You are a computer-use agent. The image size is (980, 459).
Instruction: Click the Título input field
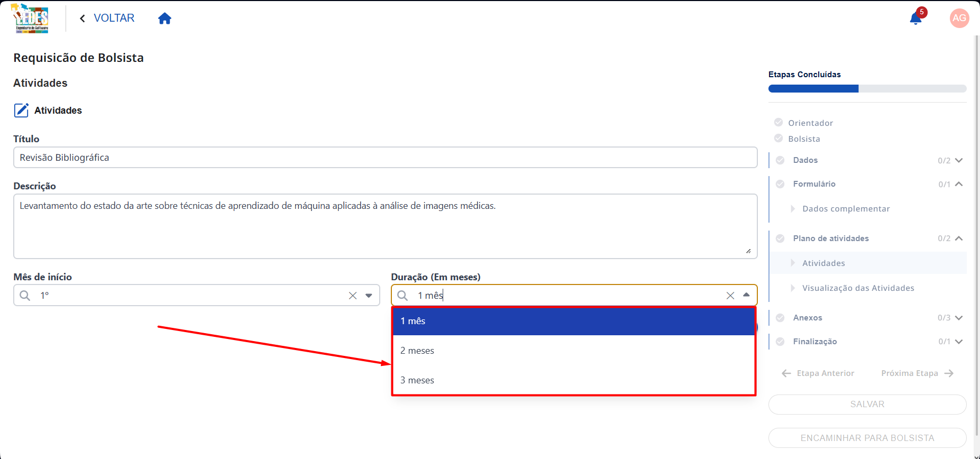[x=386, y=158]
